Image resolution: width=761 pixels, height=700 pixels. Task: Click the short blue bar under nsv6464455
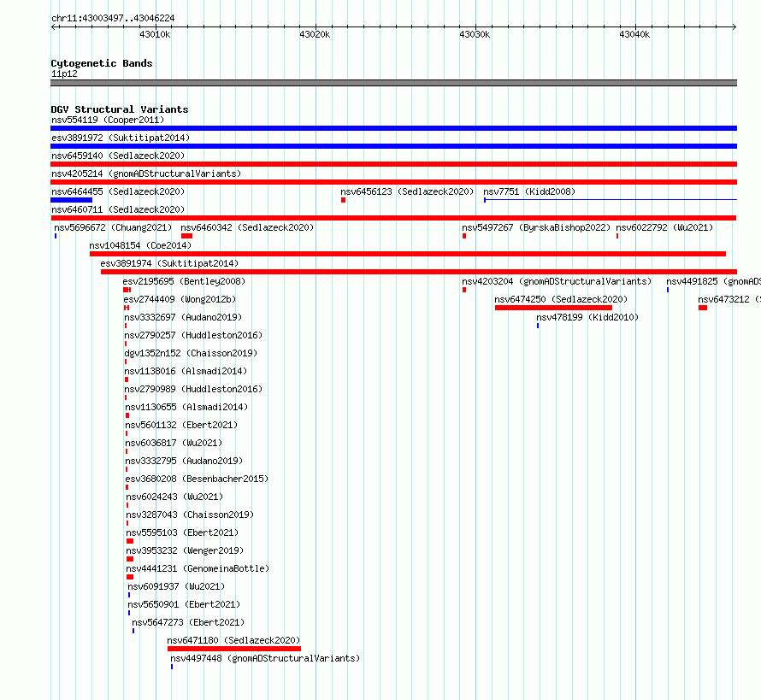(71, 200)
